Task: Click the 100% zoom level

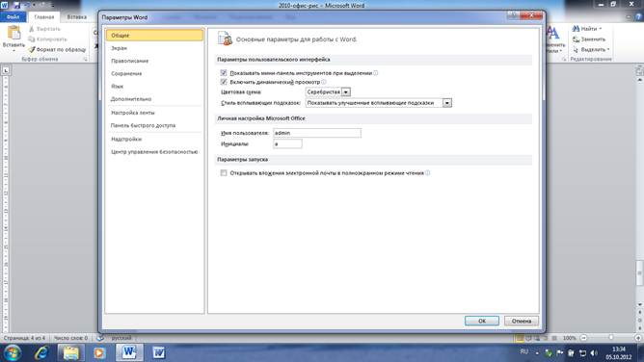Action: coord(569,338)
